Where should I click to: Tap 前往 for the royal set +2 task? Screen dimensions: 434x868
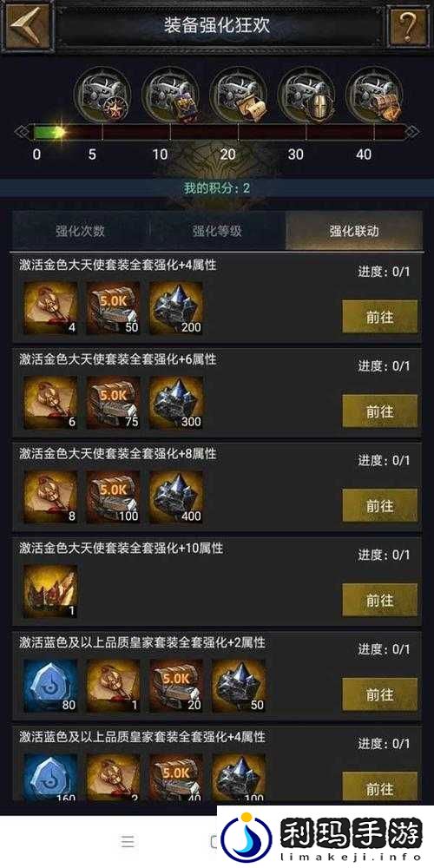[380, 694]
